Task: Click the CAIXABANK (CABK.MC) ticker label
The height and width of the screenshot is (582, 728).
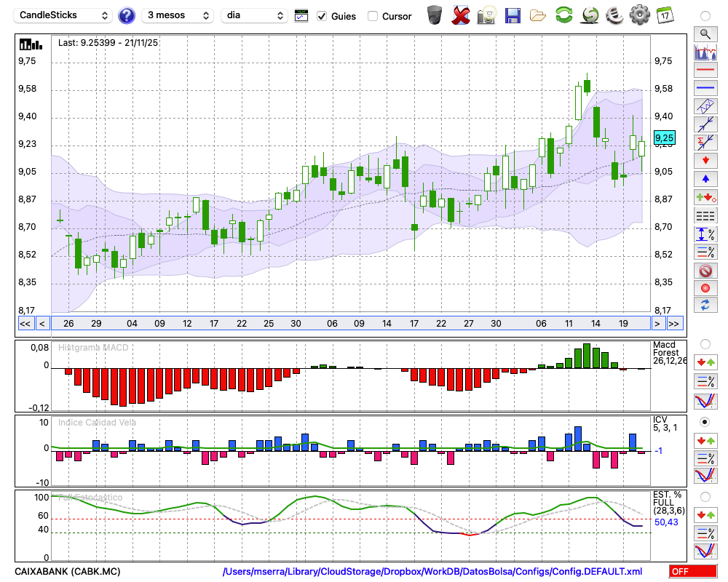Action: 67,571
